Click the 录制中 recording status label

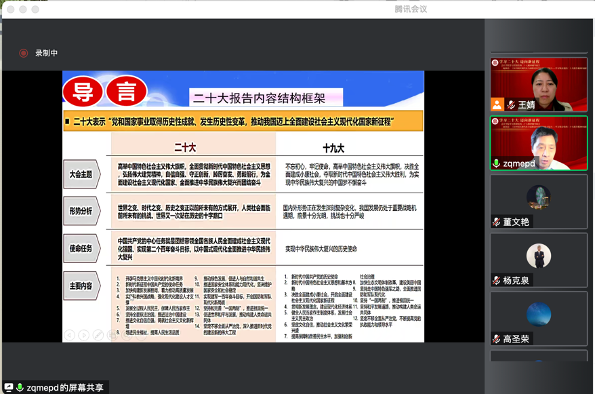(46, 53)
